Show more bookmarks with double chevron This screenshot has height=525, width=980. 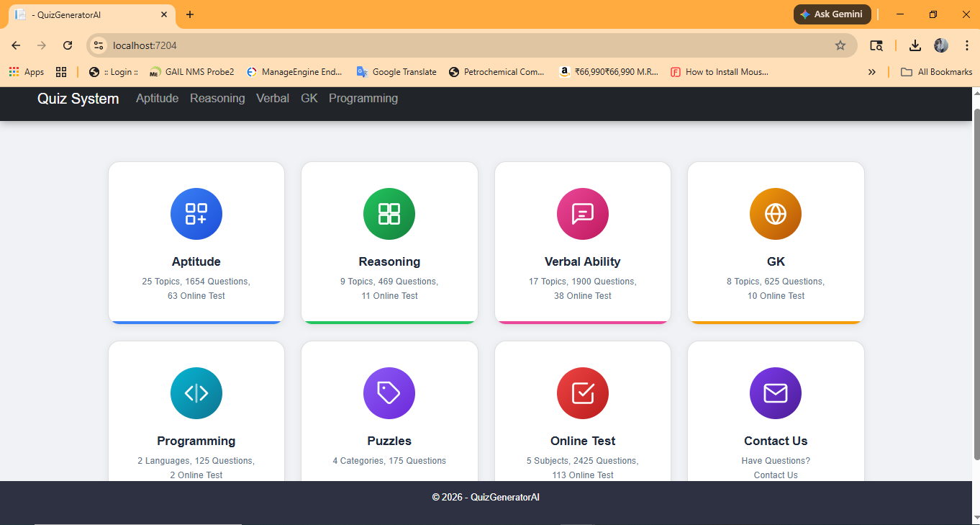(872, 72)
